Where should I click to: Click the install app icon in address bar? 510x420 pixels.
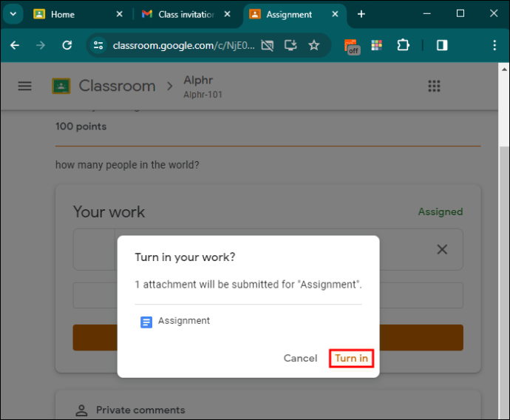coord(290,45)
